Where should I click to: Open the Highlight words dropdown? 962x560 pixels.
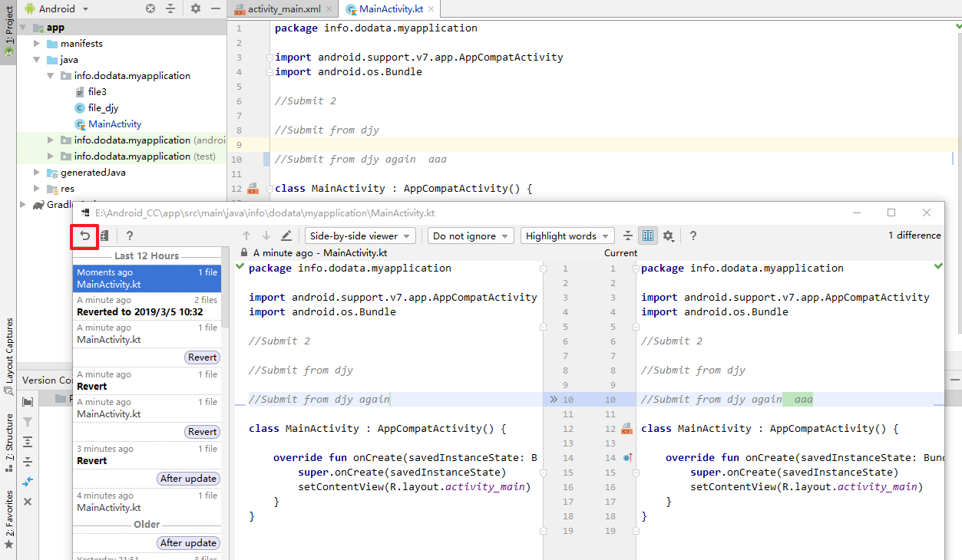coord(567,236)
